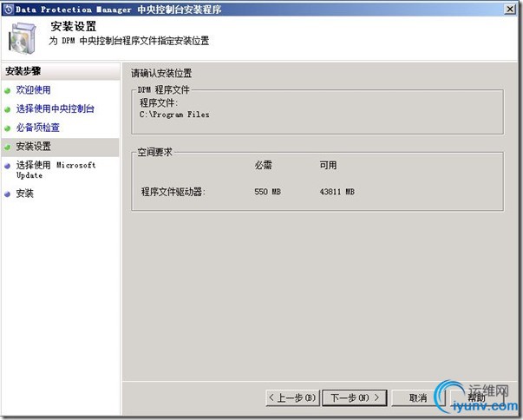This screenshot has width=523, height=420.
Task: Click the DPM installer disc icon
Action: [x=22, y=38]
